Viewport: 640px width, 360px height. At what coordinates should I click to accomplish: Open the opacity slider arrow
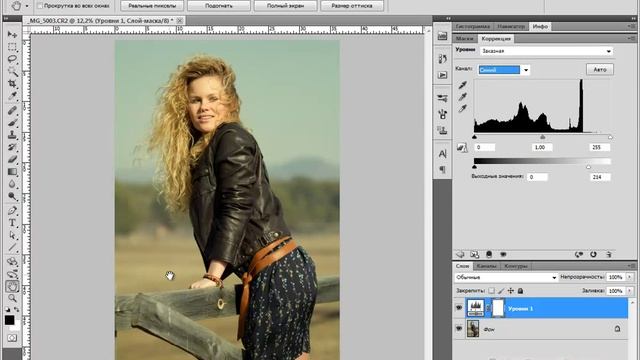point(630,277)
